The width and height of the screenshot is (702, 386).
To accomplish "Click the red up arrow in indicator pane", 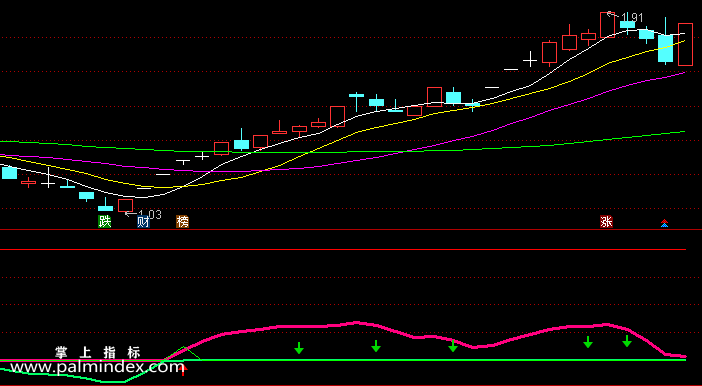I will click(183, 369).
